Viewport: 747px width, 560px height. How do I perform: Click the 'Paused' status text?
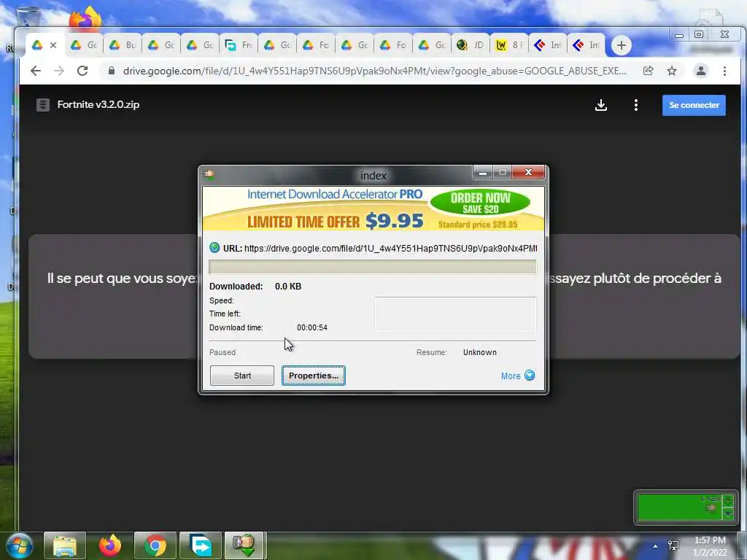[x=222, y=352]
